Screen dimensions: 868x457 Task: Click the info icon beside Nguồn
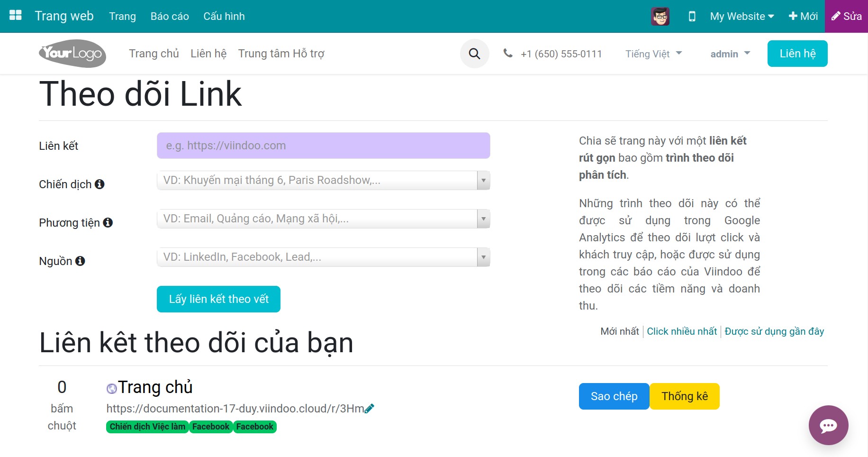[80, 261]
